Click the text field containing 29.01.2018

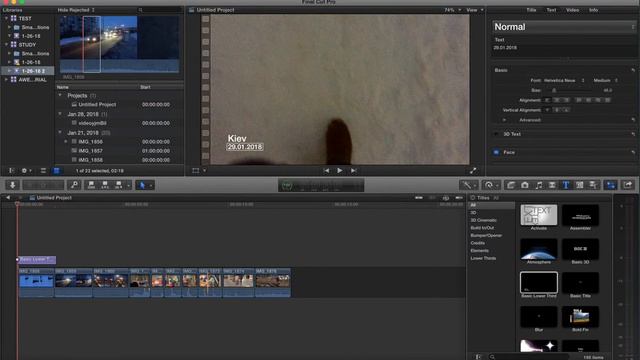point(564,50)
